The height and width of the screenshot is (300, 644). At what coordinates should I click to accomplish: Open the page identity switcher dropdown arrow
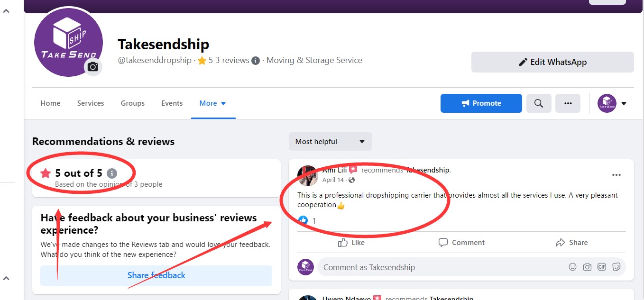pos(624,103)
